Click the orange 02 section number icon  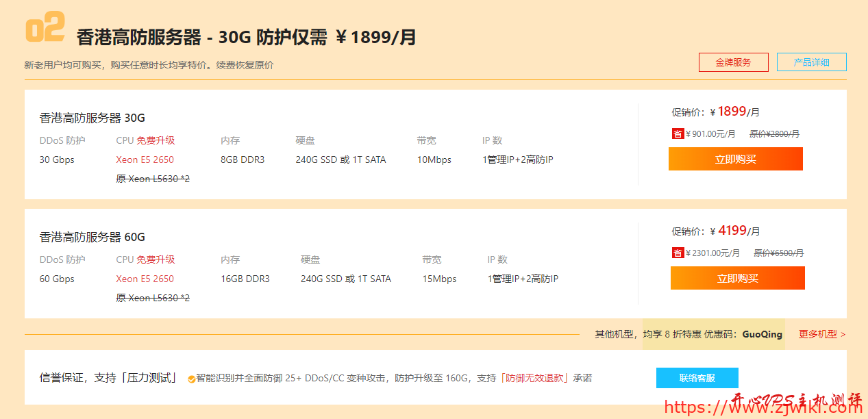tap(45, 29)
